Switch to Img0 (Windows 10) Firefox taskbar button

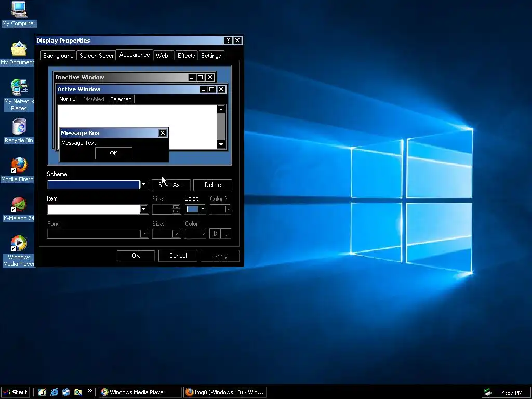pos(225,392)
